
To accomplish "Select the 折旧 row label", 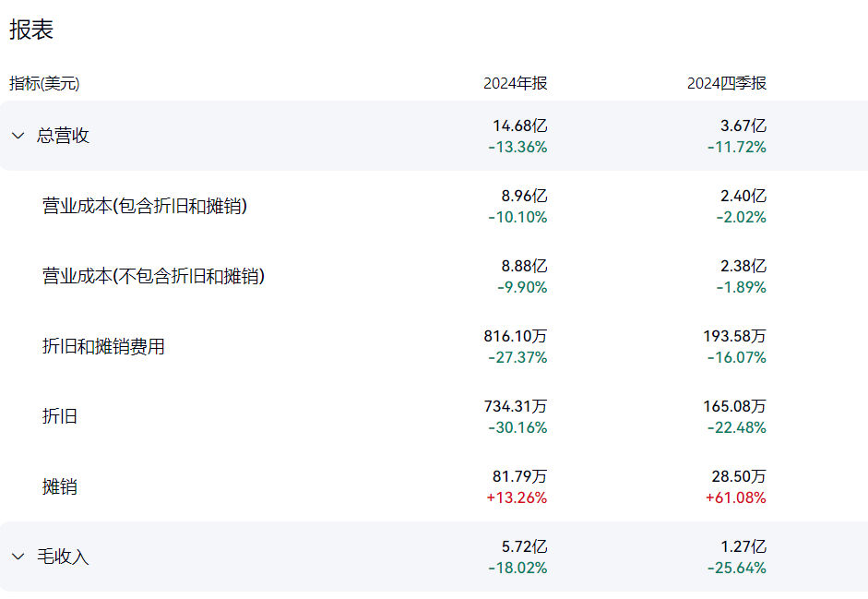I will 60,416.
